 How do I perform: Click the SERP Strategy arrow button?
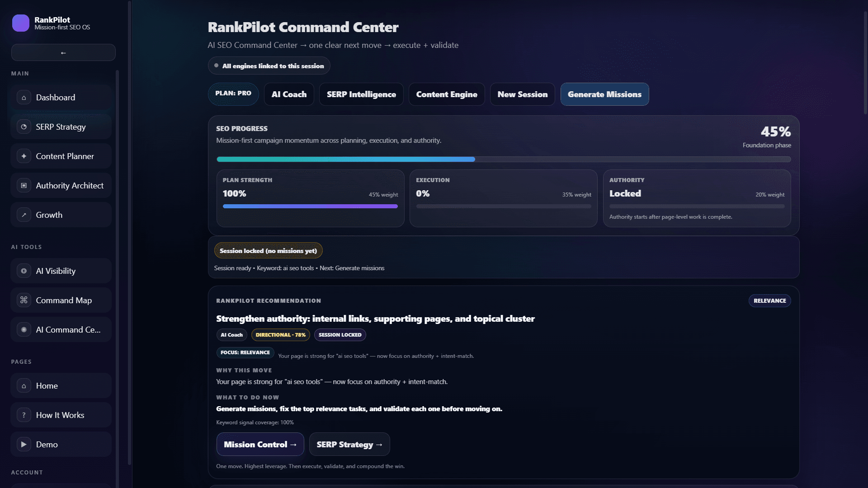(349, 444)
